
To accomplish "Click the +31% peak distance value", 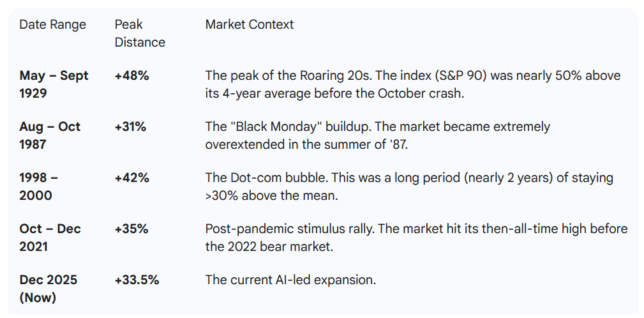I will tap(130, 127).
